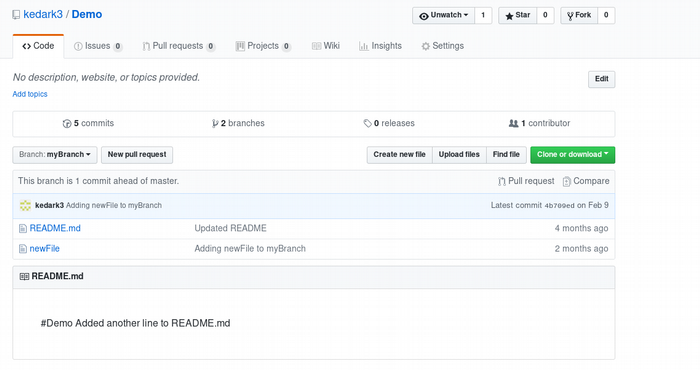This screenshot has width=700, height=370.
Task: Click the Compare link
Action: click(586, 181)
